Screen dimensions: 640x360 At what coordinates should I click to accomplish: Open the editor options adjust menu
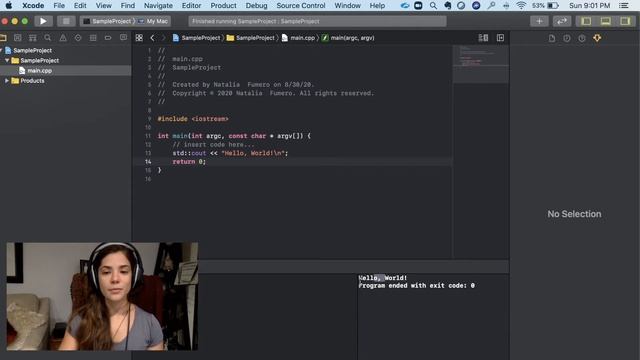click(483, 38)
